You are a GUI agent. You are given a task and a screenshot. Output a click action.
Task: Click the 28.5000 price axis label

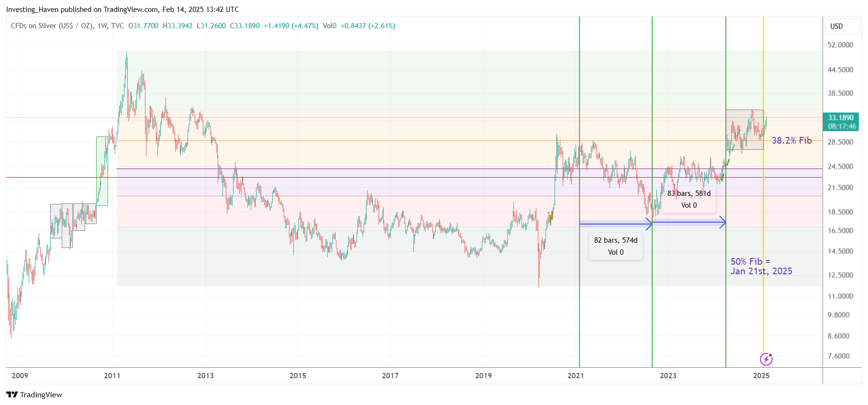pyautogui.click(x=840, y=142)
